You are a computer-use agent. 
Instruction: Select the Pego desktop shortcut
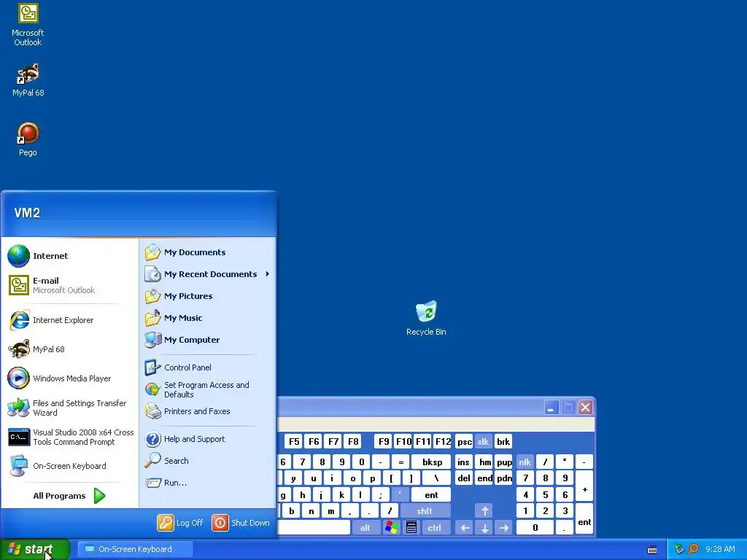coord(28,139)
